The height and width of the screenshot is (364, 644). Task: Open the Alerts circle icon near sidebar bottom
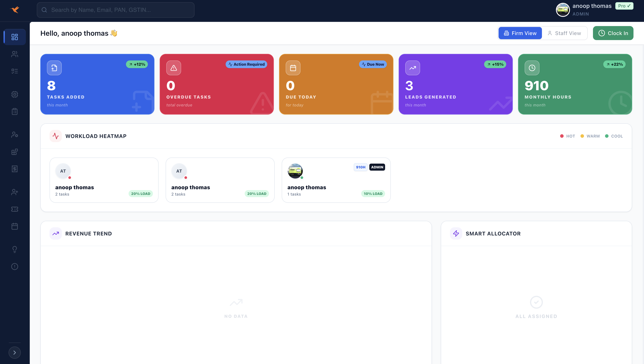(14, 267)
